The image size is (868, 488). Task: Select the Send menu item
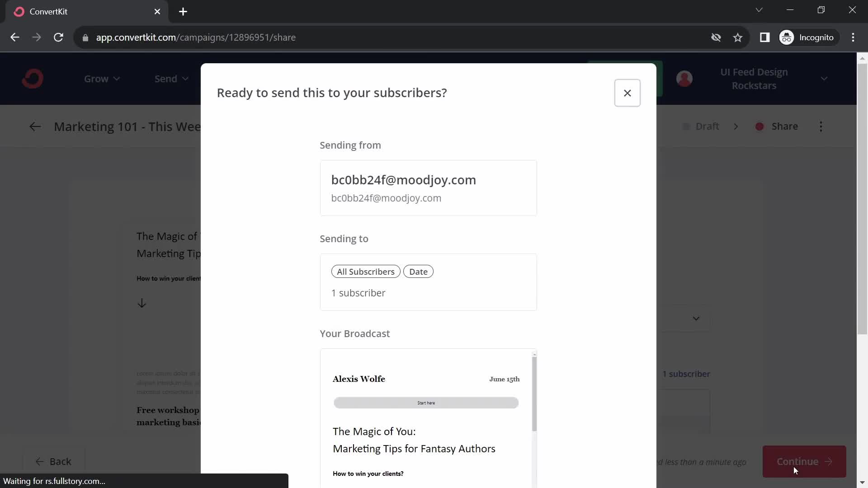point(166,79)
